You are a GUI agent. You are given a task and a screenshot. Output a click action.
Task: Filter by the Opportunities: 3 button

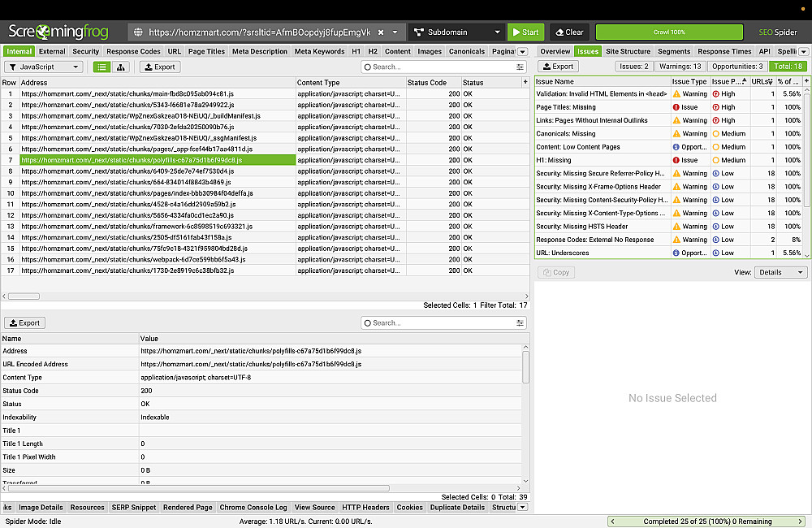click(737, 67)
